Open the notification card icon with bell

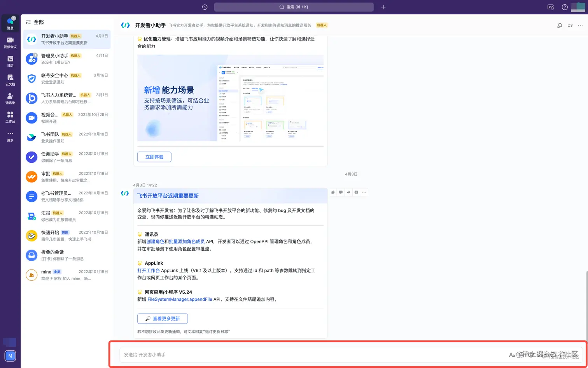pos(551,7)
